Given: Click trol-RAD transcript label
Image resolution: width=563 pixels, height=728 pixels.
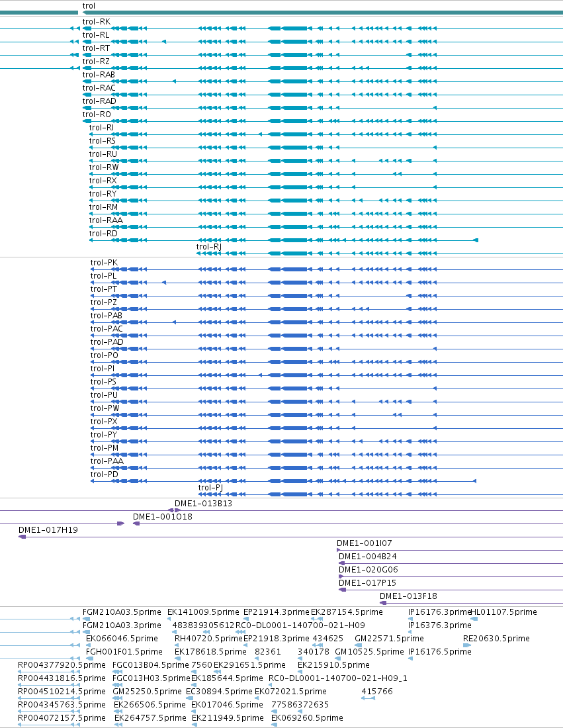Looking at the screenshot, I should (99, 101).
